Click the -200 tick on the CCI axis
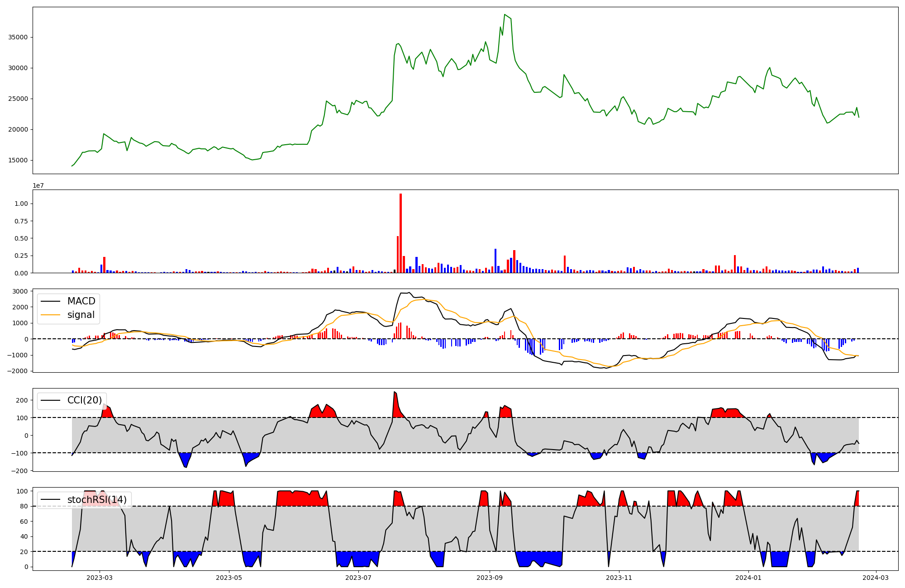 click(19, 471)
